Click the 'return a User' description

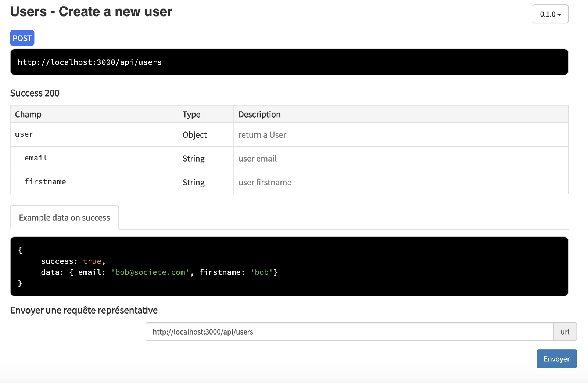(262, 135)
